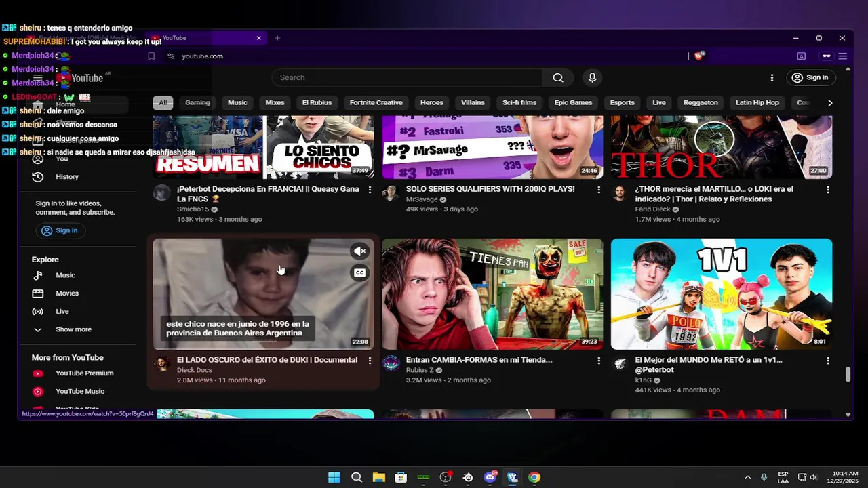Image resolution: width=868 pixels, height=488 pixels.
Task: Click the k1nG channel avatar
Action: coord(620,364)
